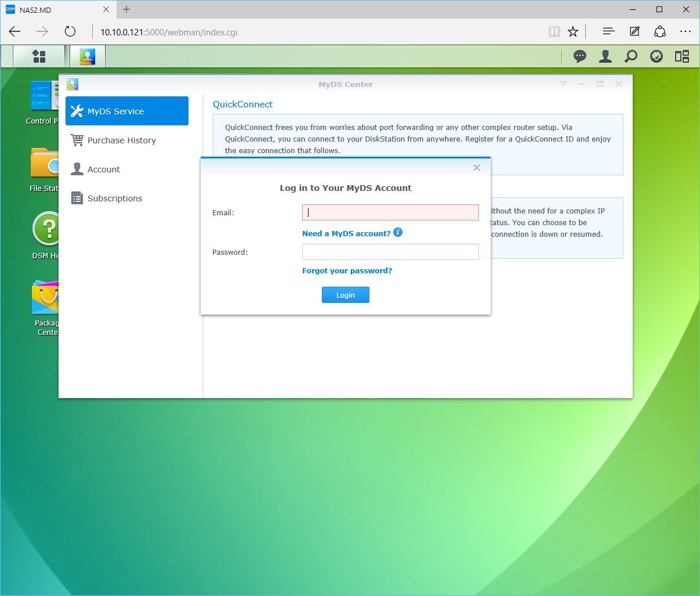The height and width of the screenshot is (596, 700).
Task: Follow the Need a MyDS account link
Action: click(346, 233)
